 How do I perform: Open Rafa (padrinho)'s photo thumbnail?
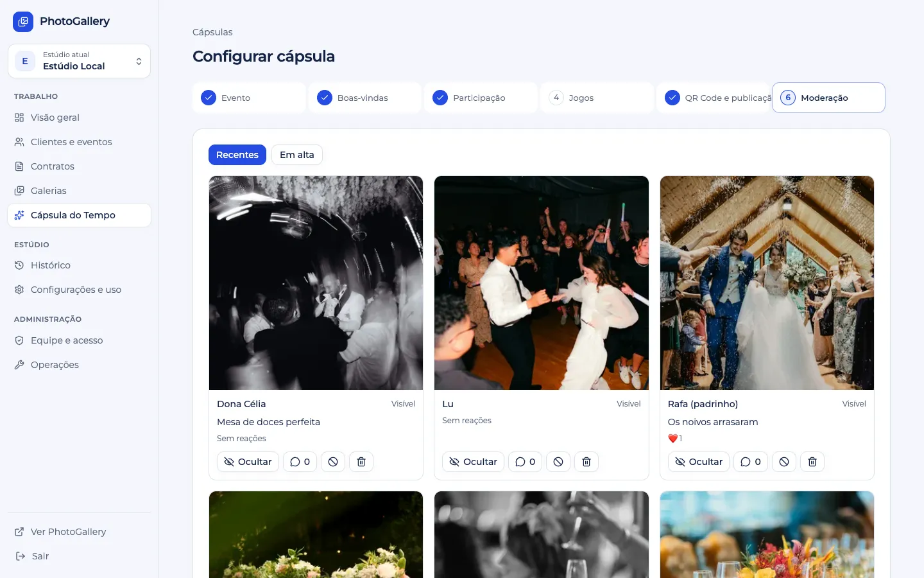767,283
